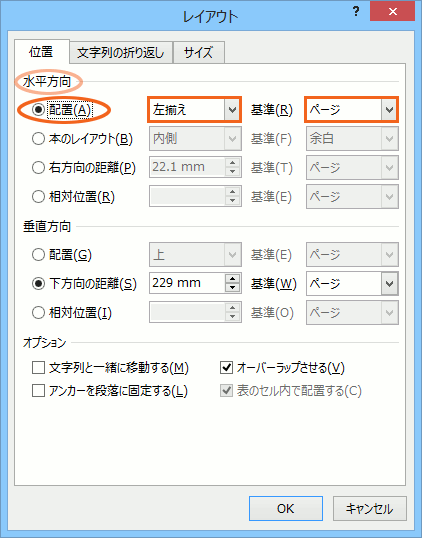The width and height of the screenshot is (422, 538).
Task: Increase the 下方向の距離 value with up arrow
Action: pos(233,278)
